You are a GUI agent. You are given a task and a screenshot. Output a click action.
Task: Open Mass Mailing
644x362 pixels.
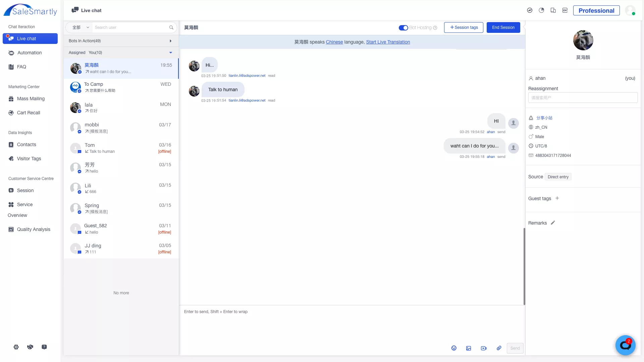coord(31,99)
